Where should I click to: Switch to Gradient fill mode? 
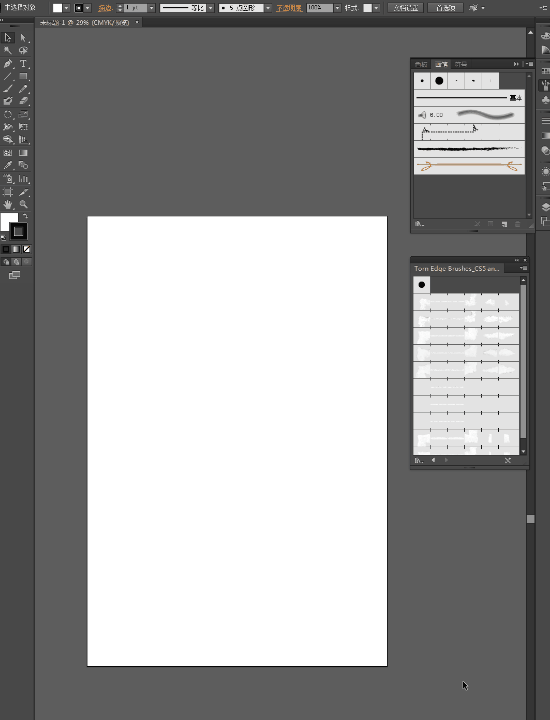pos(16,249)
